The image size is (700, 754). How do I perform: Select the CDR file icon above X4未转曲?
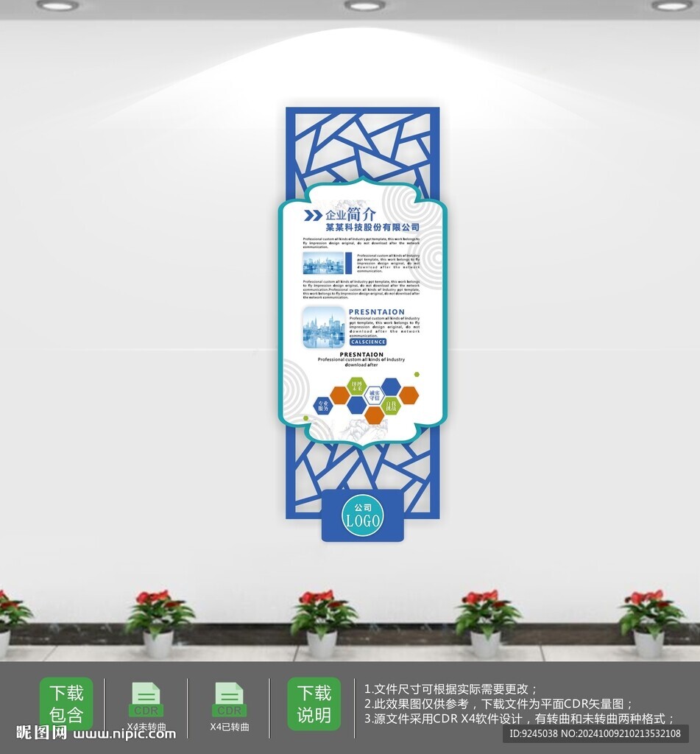point(146,700)
